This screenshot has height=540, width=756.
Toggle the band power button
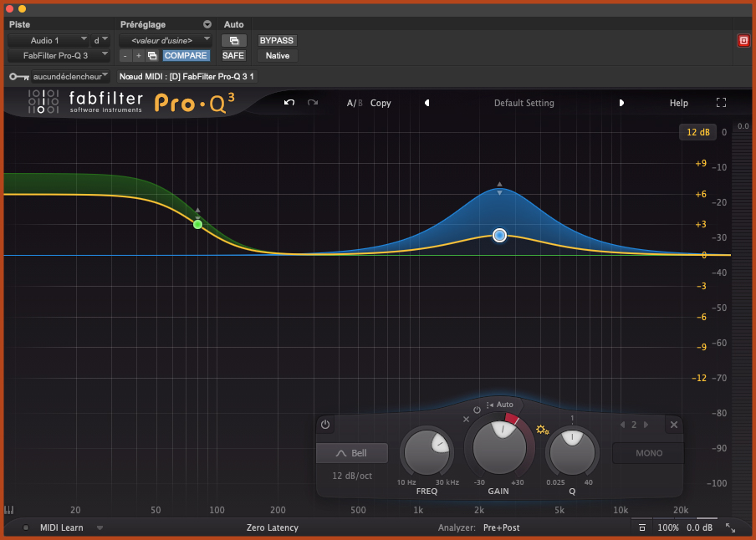point(325,425)
